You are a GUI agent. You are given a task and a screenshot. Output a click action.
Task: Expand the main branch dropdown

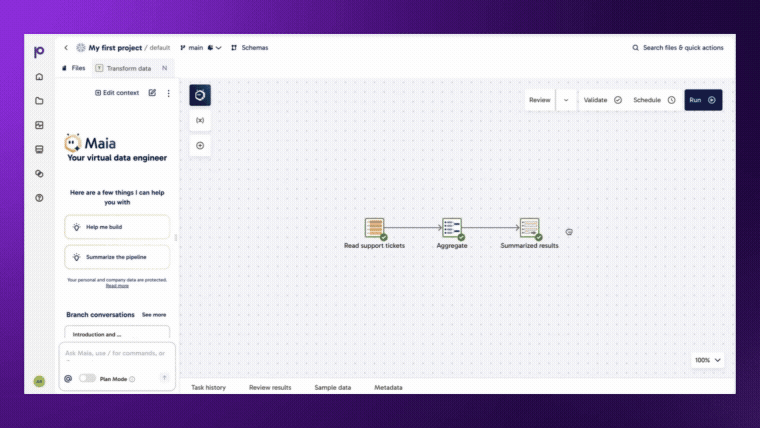pyautogui.click(x=201, y=48)
